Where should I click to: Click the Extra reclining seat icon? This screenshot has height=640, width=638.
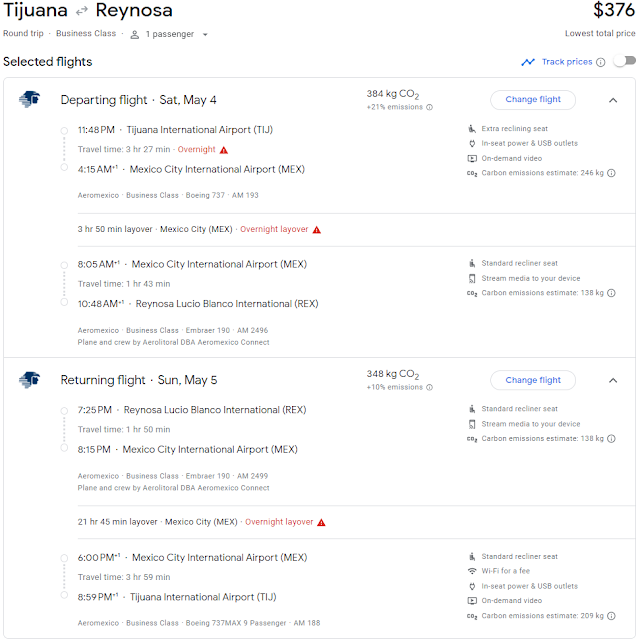click(x=472, y=129)
